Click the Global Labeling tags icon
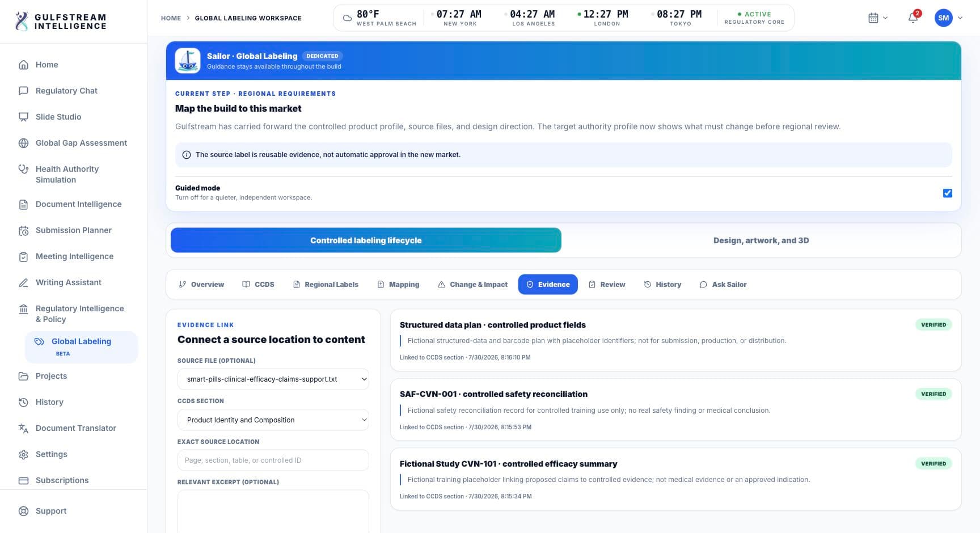The image size is (980, 533). 39,341
